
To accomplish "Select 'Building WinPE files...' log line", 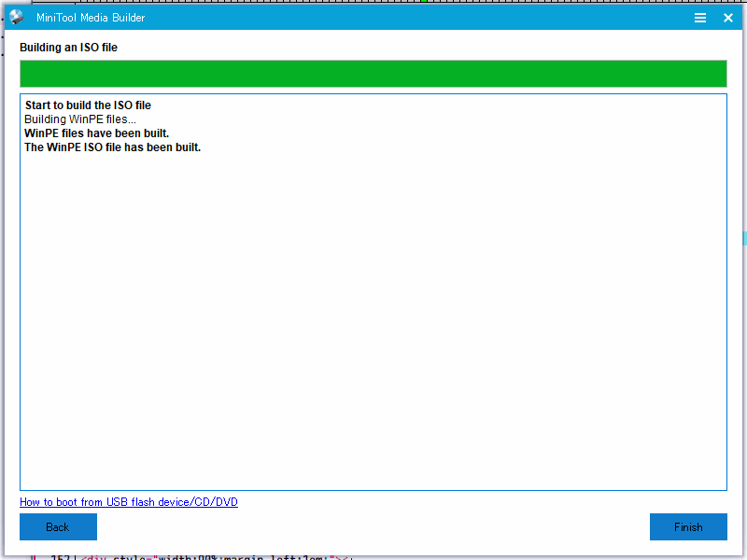I will [80, 119].
